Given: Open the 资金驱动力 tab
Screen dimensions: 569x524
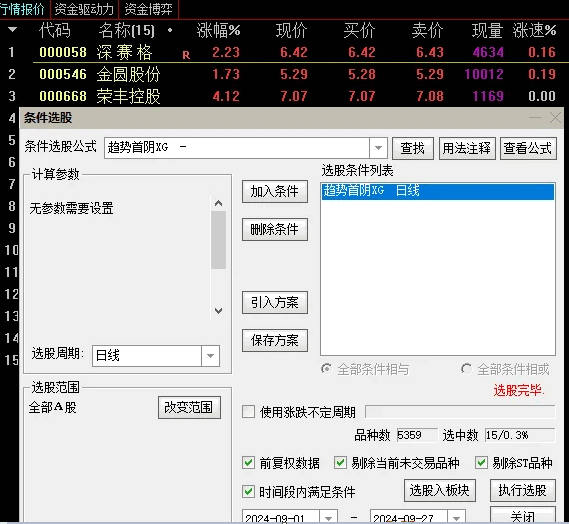Looking at the screenshot, I should click(84, 9).
